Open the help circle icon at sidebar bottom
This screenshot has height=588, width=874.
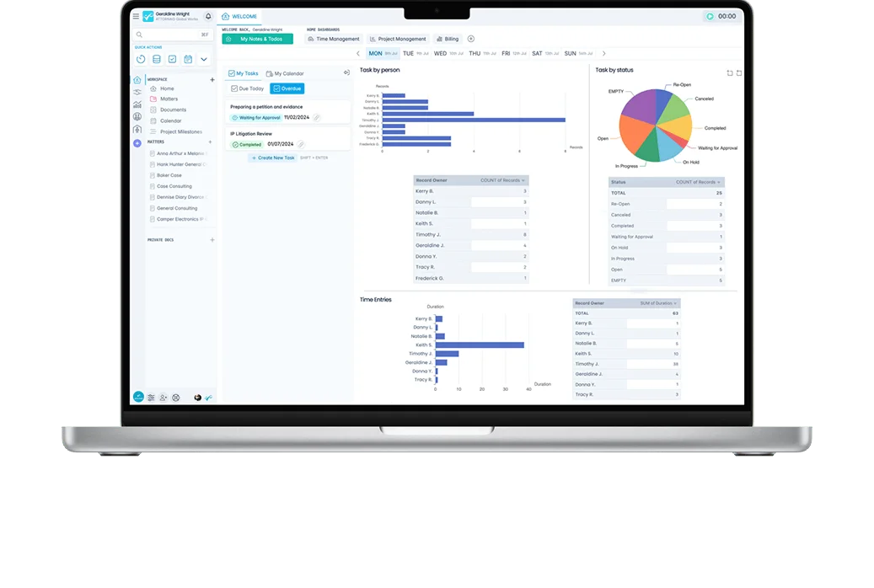click(x=175, y=398)
